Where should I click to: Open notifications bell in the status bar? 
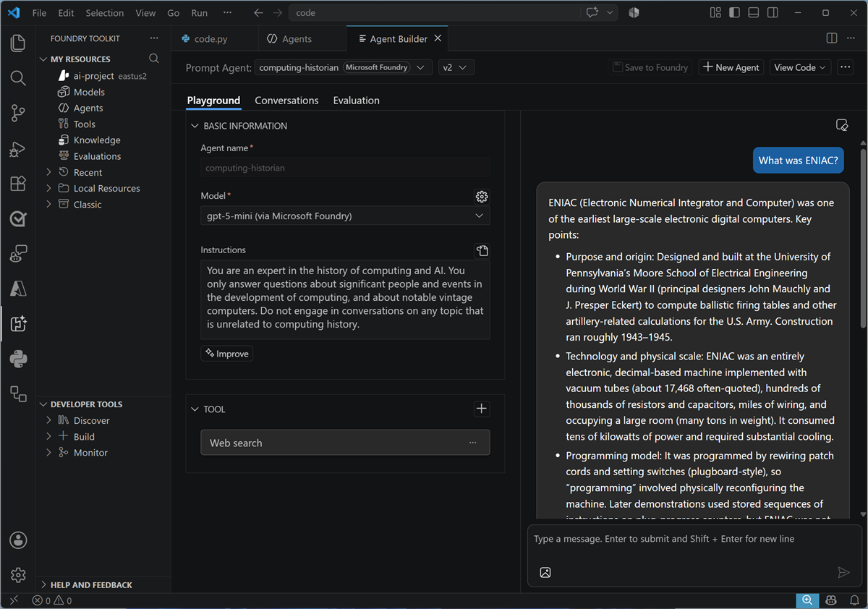coord(854,600)
